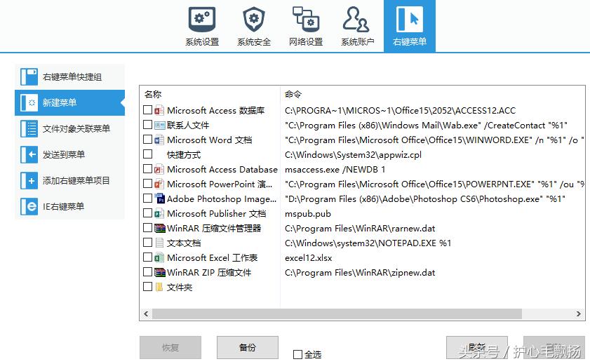Viewport: 590px width, 364px height.
Task: Open the 系统安全 shield icon
Action: 254,20
